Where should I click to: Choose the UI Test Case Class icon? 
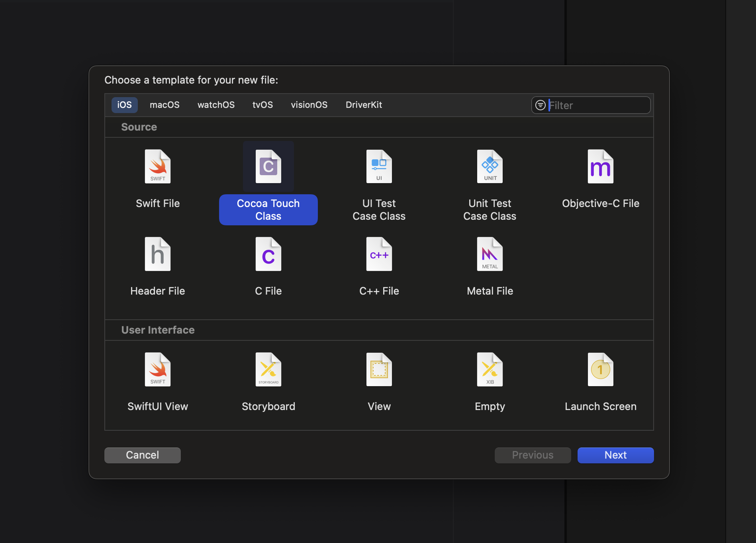click(379, 166)
